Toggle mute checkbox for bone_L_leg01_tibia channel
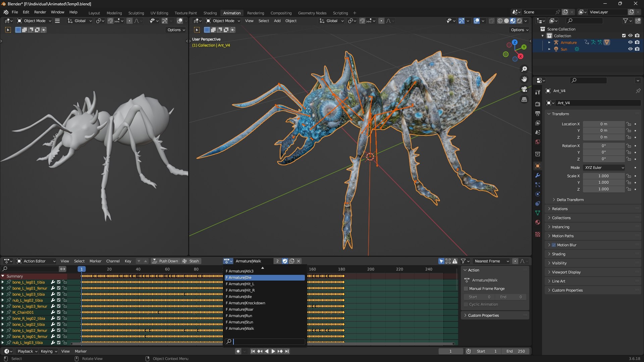Image resolution: width=644 pixels, height=362 pixels. 59,282
